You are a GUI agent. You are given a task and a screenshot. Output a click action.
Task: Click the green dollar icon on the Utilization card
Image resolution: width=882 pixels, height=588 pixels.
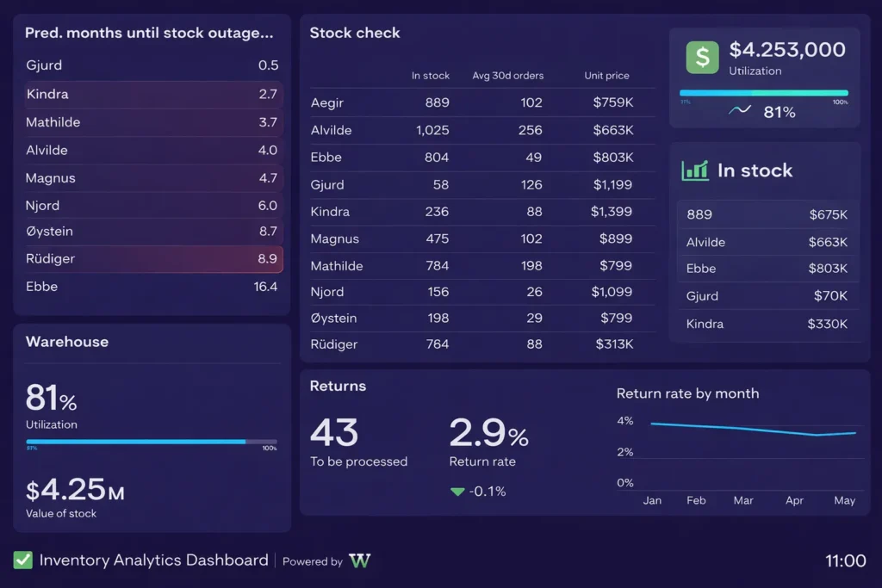[x=701, y=57]
